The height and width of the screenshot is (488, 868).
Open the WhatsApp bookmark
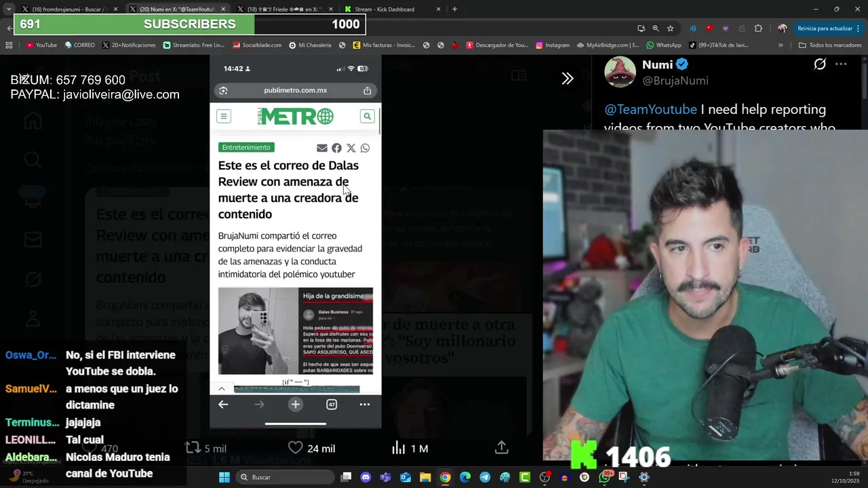pyautogui.click(x=664, y=45)
